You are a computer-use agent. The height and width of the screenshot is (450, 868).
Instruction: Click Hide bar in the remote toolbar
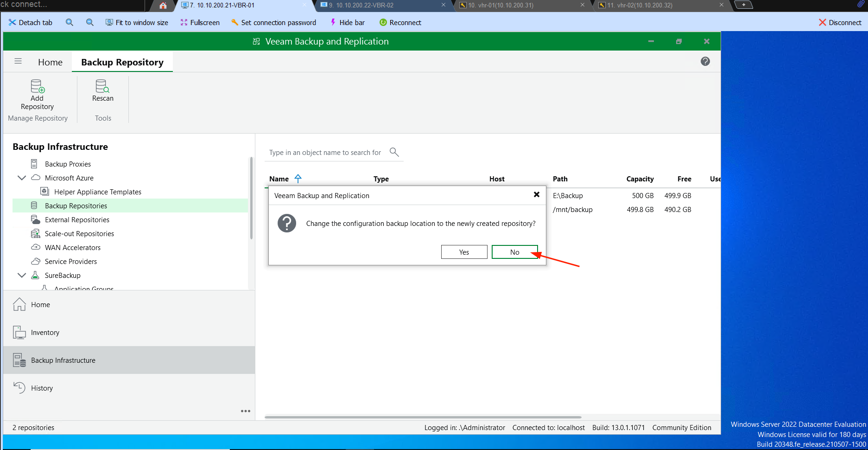click(x=347, y=22)
